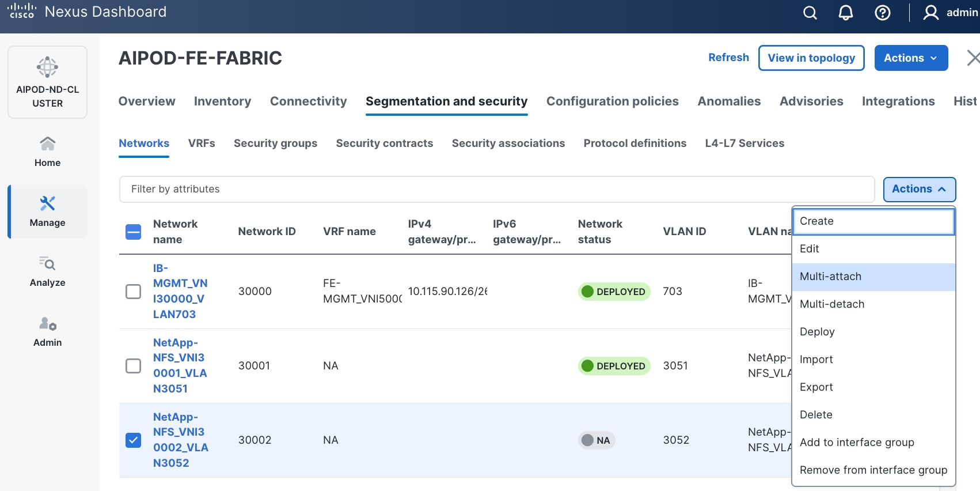
Task: Switch to the VRFs tab
Action: 202,143
